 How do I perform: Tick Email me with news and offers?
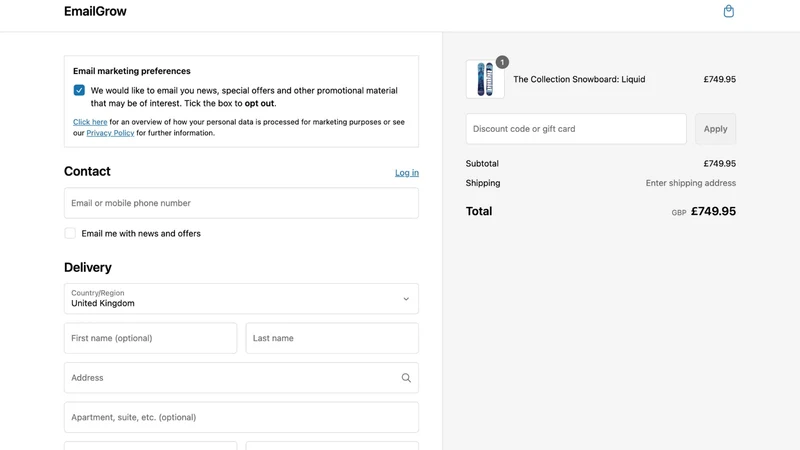click(x=70, y=233)
